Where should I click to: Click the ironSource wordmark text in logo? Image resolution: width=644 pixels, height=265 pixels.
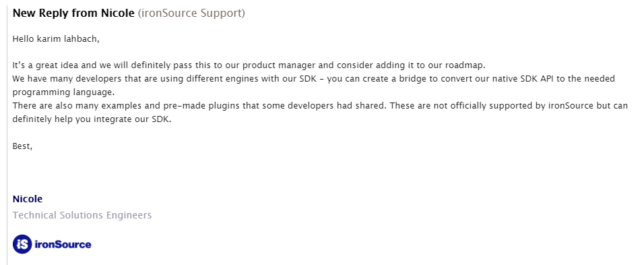63,245
